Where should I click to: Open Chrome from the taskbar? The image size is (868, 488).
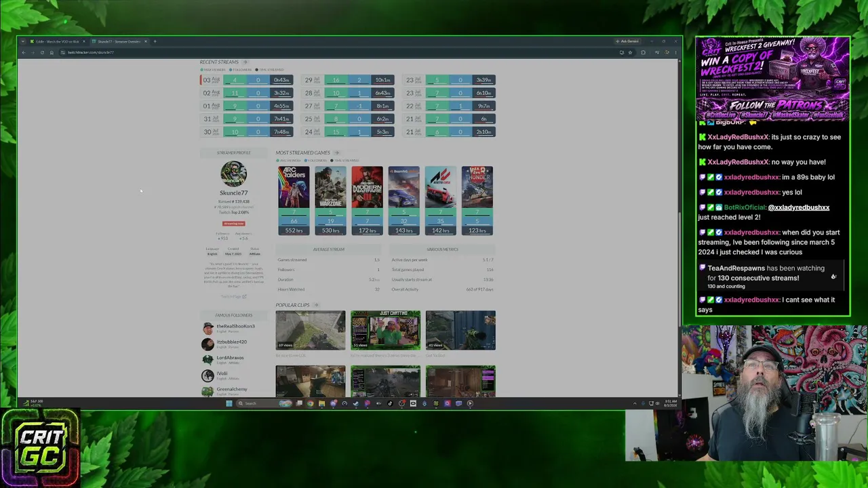[x=310, y=403]
